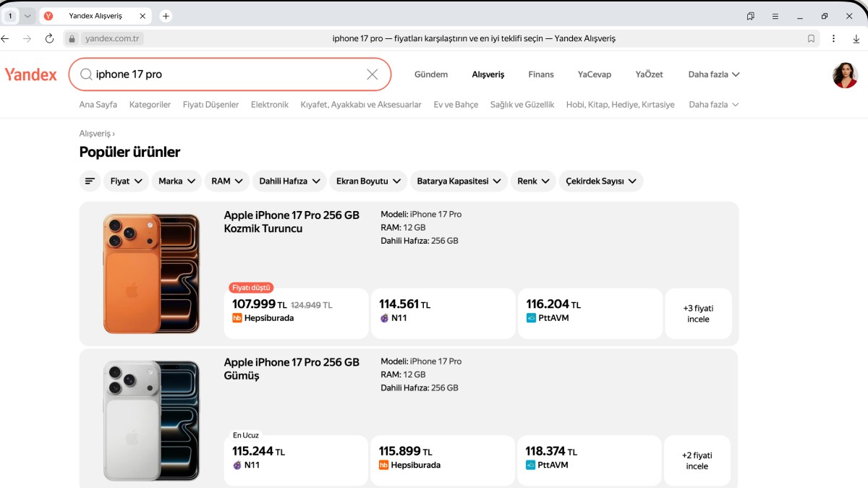Viewport: 868px width, 488px height.
Task: Open the Renk filter dropdown
Action: 533,181
